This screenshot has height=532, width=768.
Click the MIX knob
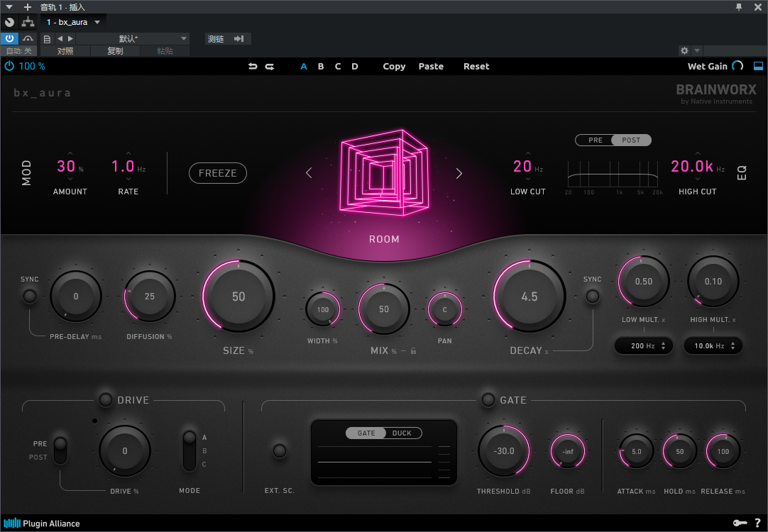(384, 309)
